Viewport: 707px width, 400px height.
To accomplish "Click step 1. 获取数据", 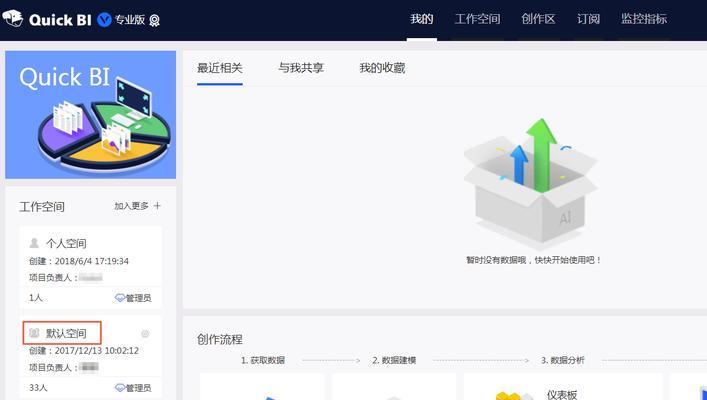I will pyautogui.click(x=263, y=360).
